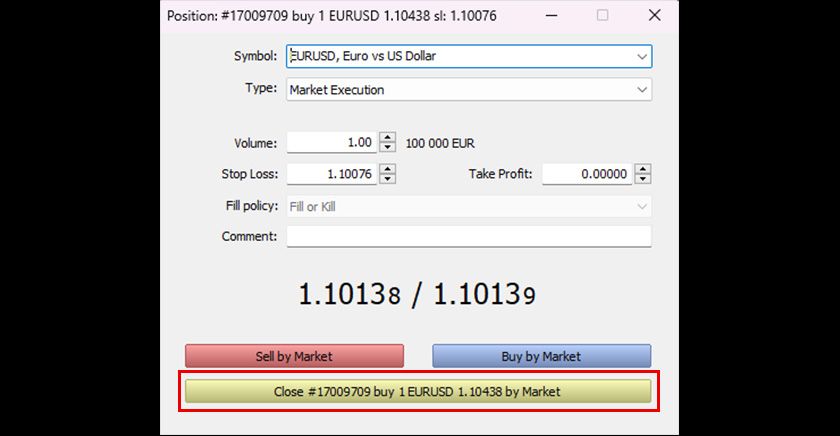Click the Volume input field
The height and width of the screenshot is (436, 840).
click(x=331, y=143)
